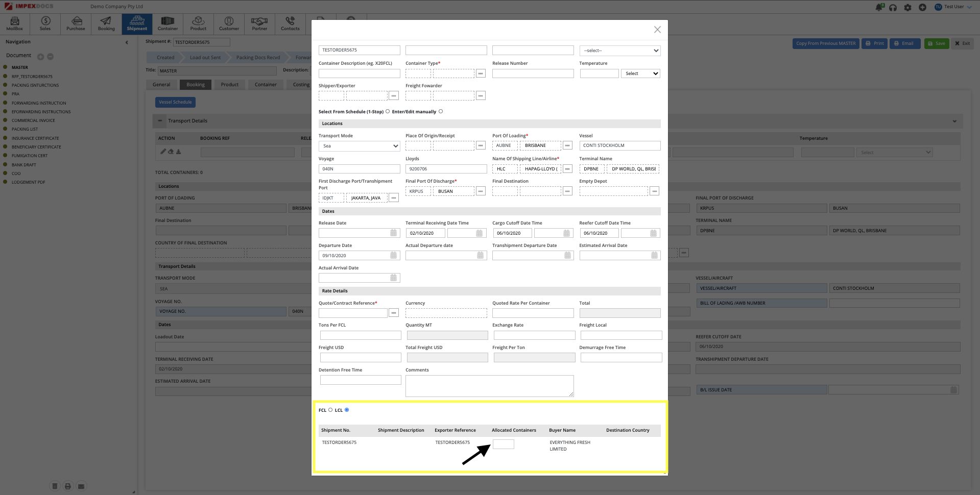Open the --select-- dropdown at top
The width and height of the screenshot is (980, 495).
tap(620, 51)
